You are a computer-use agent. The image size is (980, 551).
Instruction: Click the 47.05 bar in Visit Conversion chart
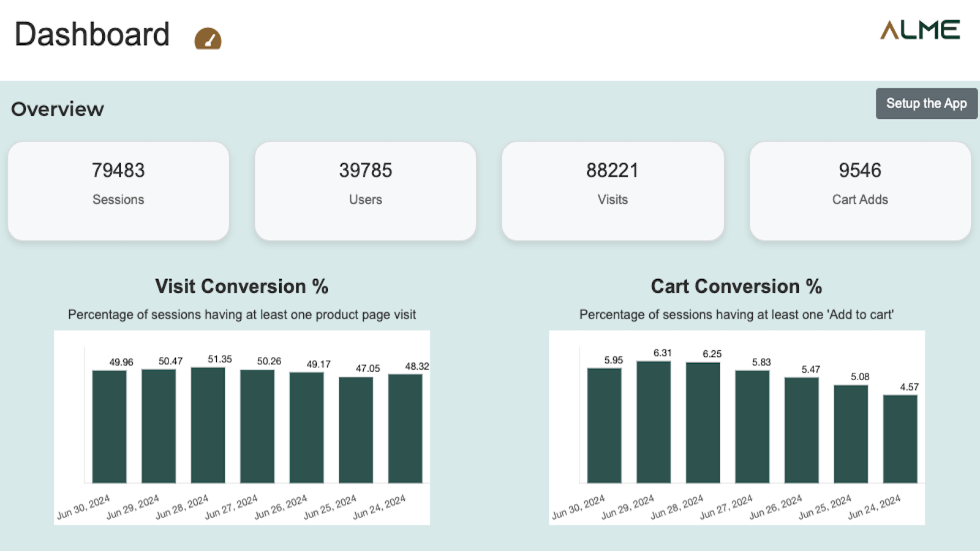point(356,430)
